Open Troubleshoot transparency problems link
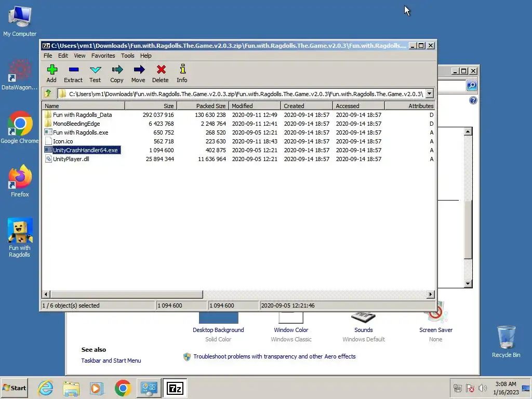This screenshot has width=532, height=399. click(274, 356)
